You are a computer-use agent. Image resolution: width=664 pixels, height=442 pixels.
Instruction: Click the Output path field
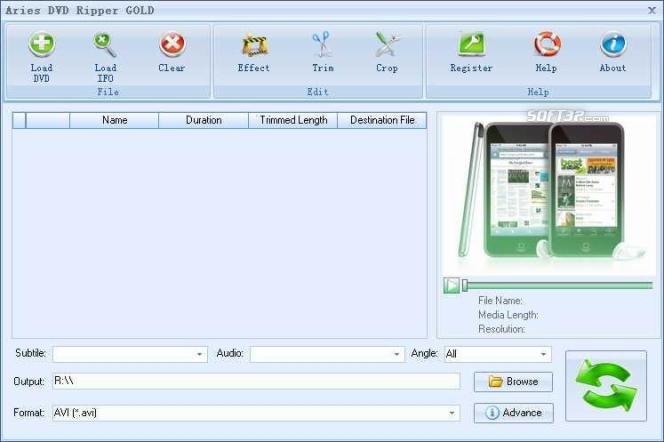(256, 381)
